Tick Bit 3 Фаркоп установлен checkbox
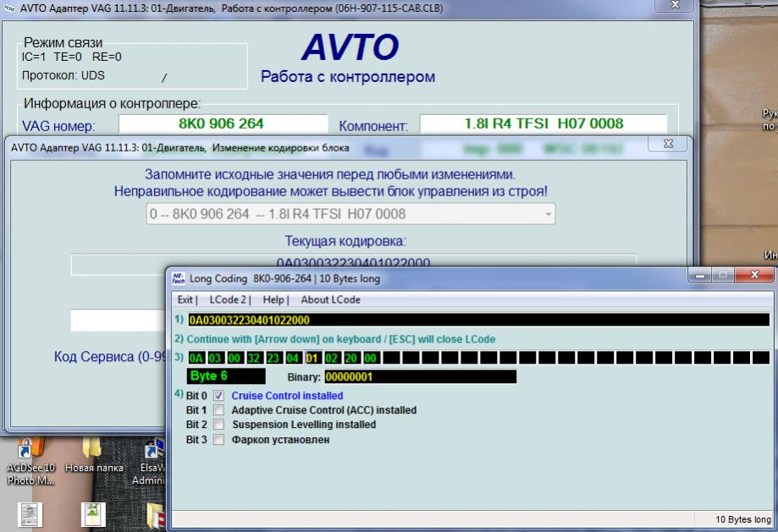 pos(218,439)
